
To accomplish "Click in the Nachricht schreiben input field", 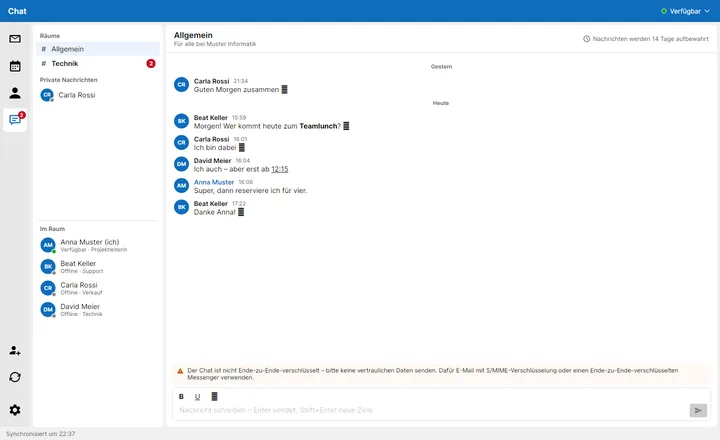I will [431, 410].
